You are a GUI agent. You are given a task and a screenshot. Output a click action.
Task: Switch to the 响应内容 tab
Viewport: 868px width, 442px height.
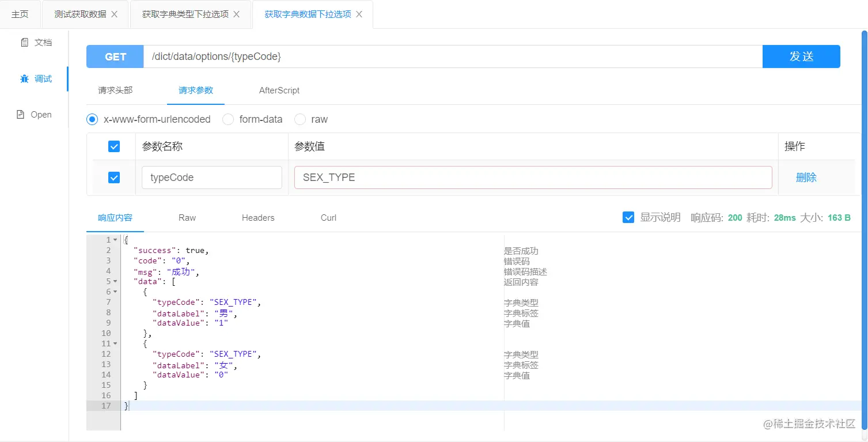115,218
